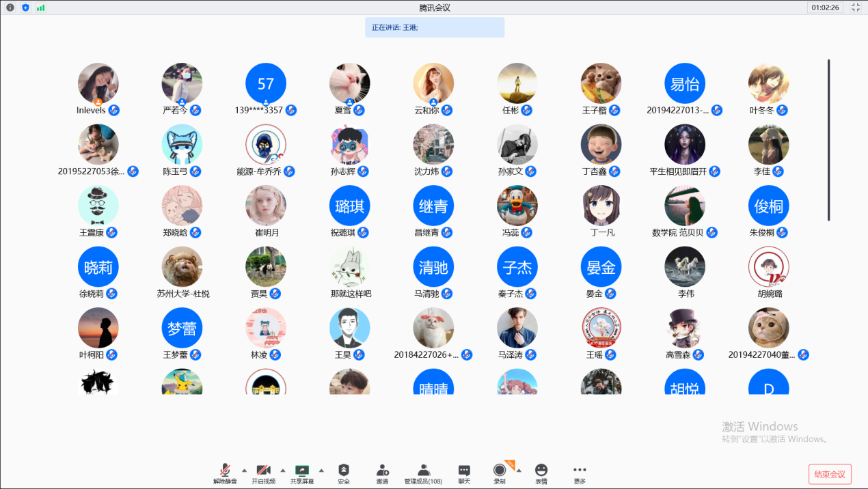Expand the recording options arrow next to 录制
The image size is (868, 489).
tap(518, 470)
